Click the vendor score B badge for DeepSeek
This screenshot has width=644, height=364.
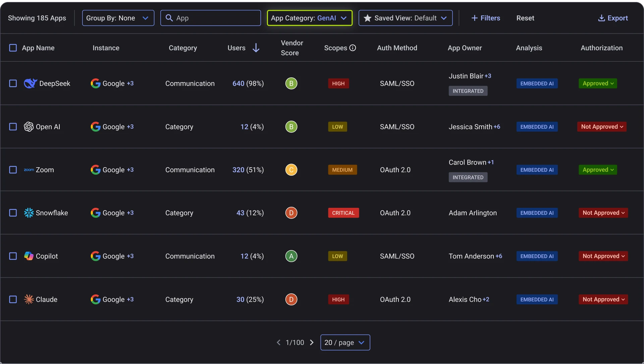(291, 83)
